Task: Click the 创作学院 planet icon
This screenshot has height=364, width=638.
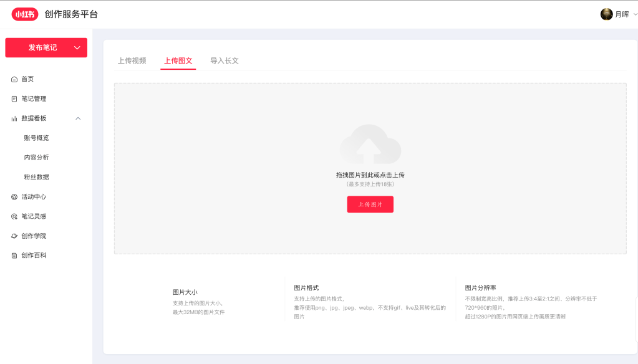Action: click(14, 236)
